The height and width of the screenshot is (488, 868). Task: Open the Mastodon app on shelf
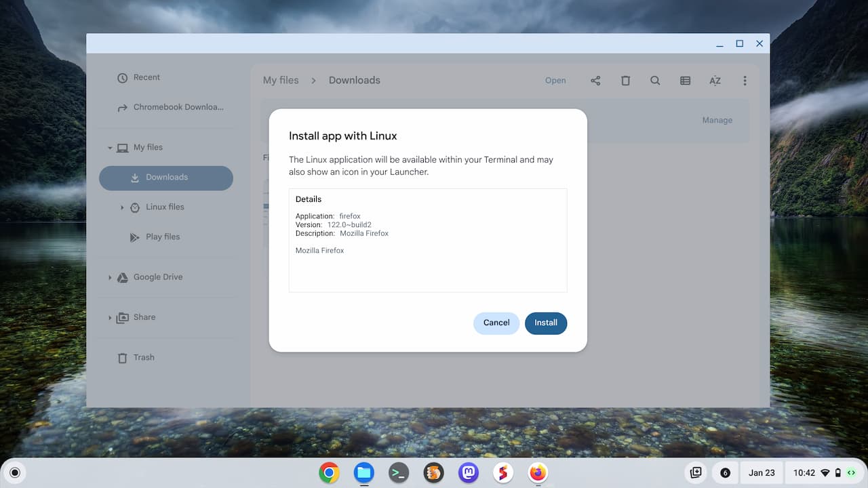tap(469, 472)
